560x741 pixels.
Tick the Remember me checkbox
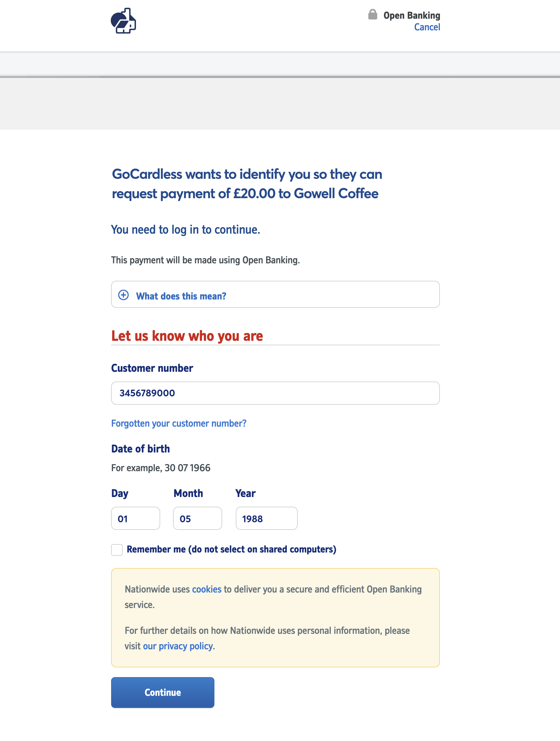coord(117,550)
